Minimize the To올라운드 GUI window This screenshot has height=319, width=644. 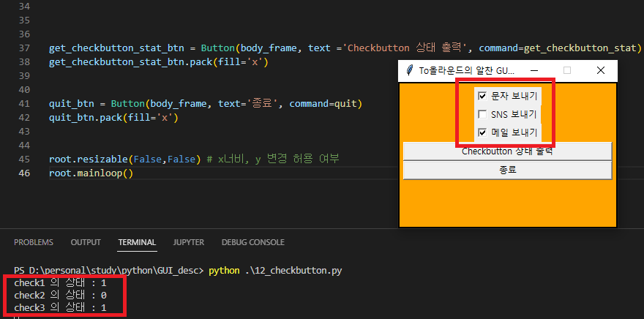tap(534, 71)
